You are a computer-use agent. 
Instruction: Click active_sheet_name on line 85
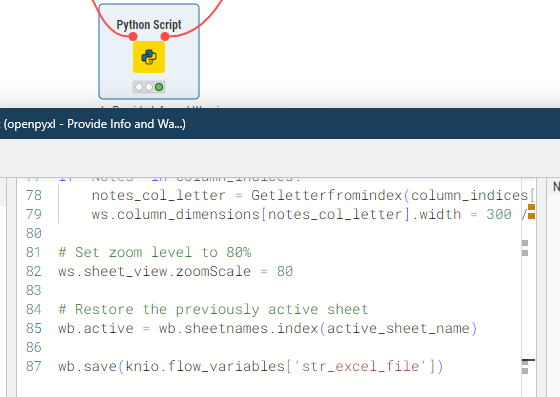pos(398,328)
